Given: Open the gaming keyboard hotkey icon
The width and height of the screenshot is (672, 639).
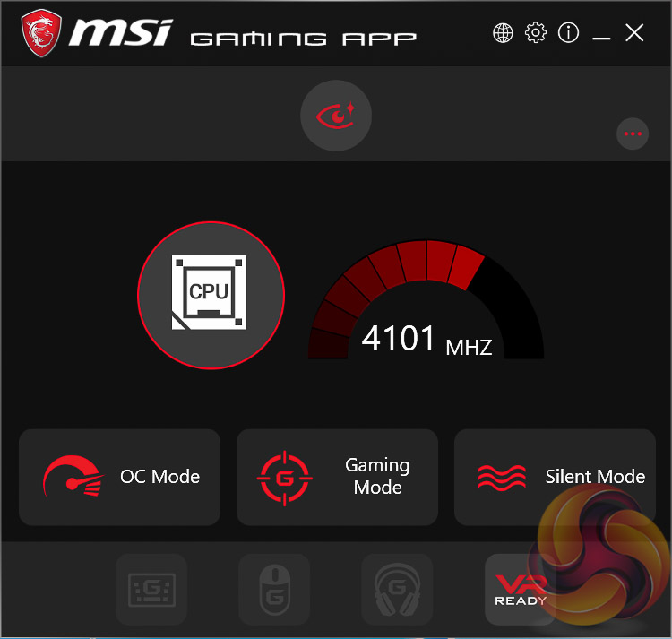Looking at the screenshot, I should click(151, 590).
